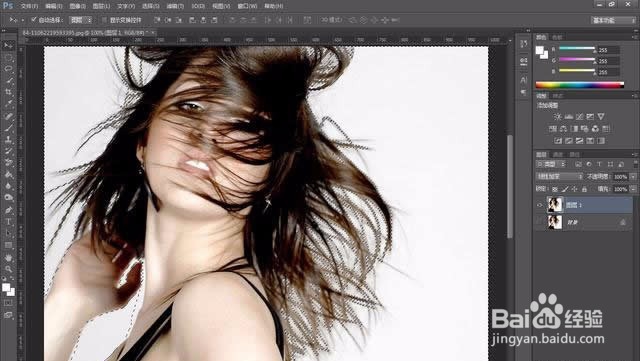
Task: Add a Curves adjustment
Action: (579, 116)
